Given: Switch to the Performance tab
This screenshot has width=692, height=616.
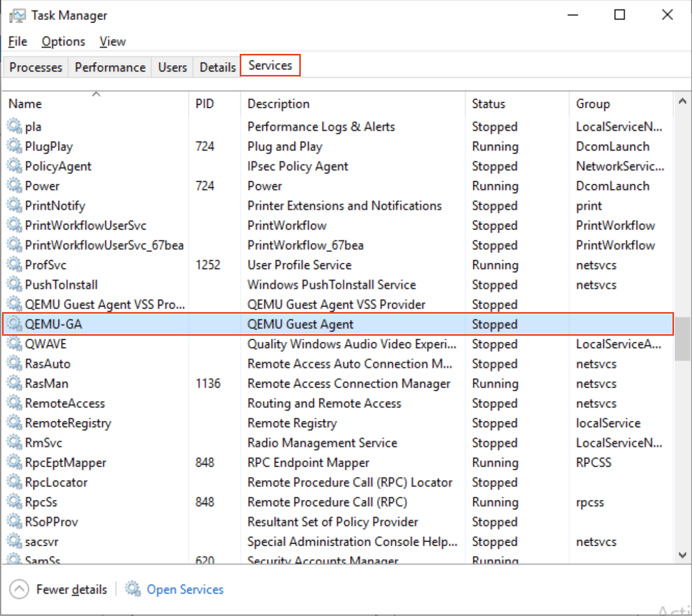Looking at the screenshot, I should 110,67.
